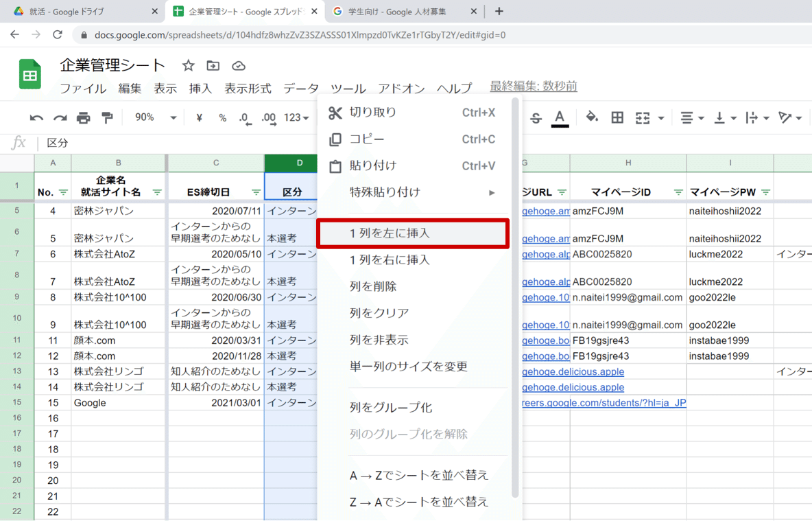Choose 列をグループ化
This screenshot has width=812, height=521.
413,408
